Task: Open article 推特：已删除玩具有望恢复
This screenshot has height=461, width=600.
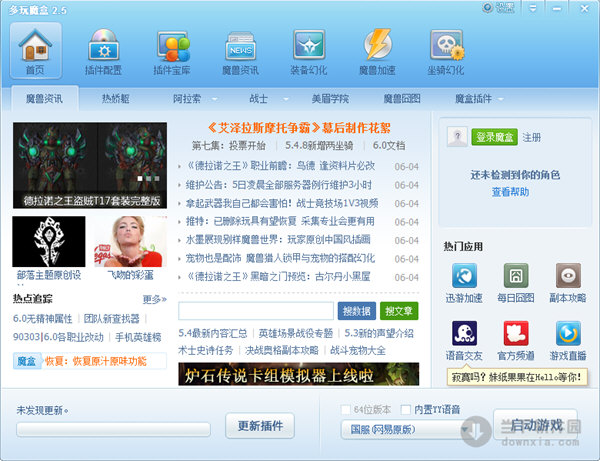Action: [x=280, y=222]
